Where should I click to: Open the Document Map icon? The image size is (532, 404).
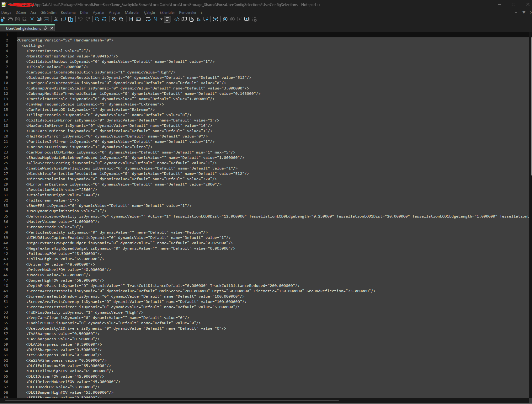coord(184,19)
